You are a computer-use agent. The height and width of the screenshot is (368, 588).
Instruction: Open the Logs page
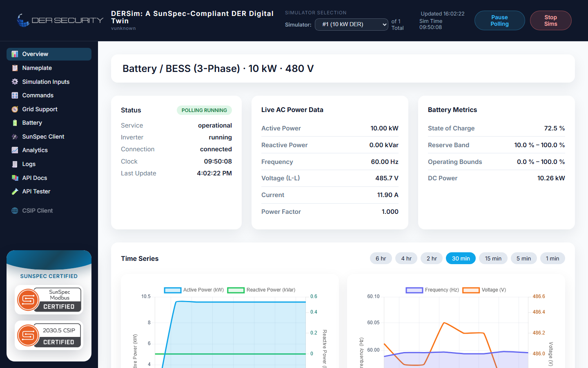(x=49, y=164)
